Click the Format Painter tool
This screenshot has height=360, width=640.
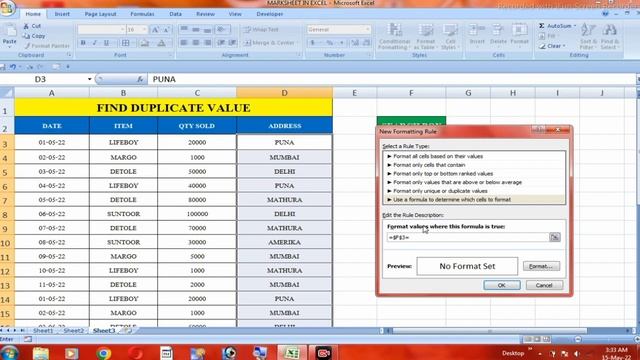click(47, 46)
